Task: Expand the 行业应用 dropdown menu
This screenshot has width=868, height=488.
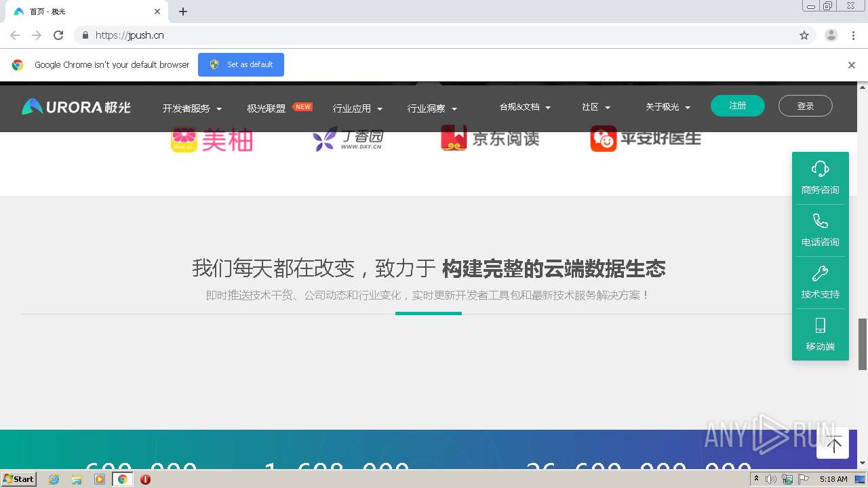Action: click(357, 108)
